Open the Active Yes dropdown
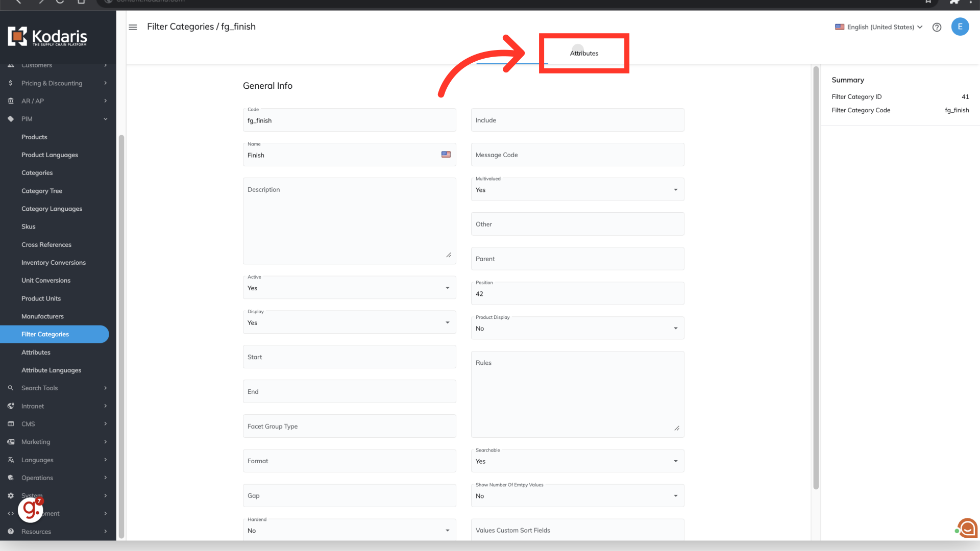The height and width of the screenshot is (551, 980). click(349, 288)
